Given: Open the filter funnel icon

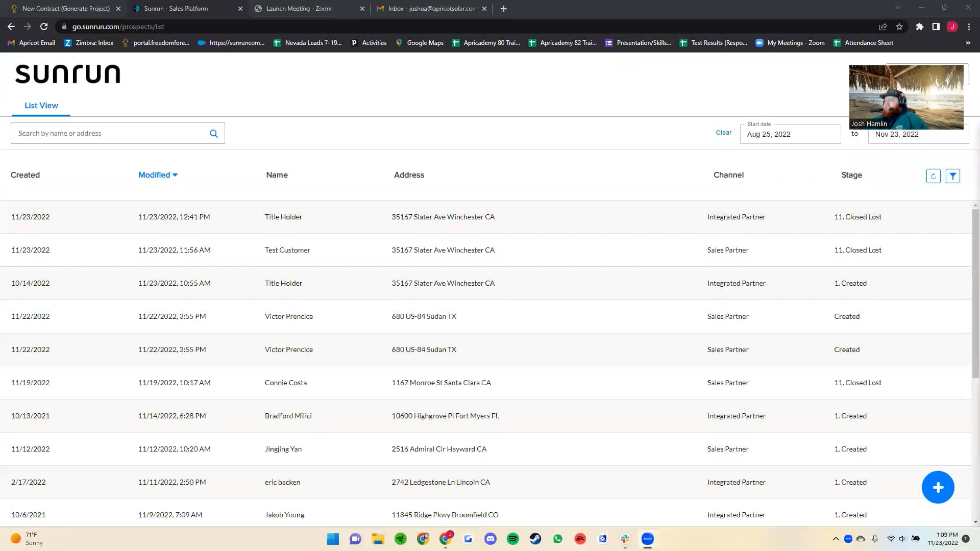Looking at the screenshot, I should (952, 176).
